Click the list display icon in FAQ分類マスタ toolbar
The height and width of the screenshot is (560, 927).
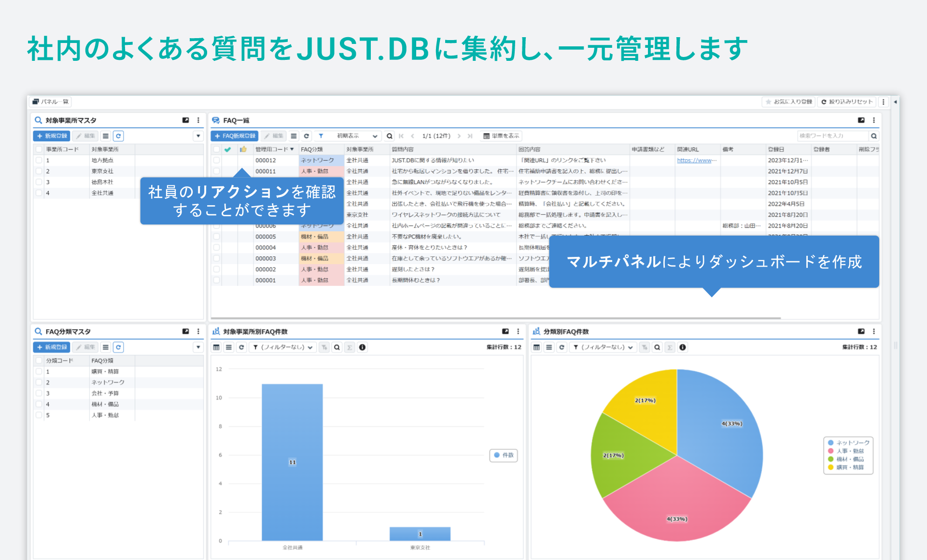(x=105, y=347)
